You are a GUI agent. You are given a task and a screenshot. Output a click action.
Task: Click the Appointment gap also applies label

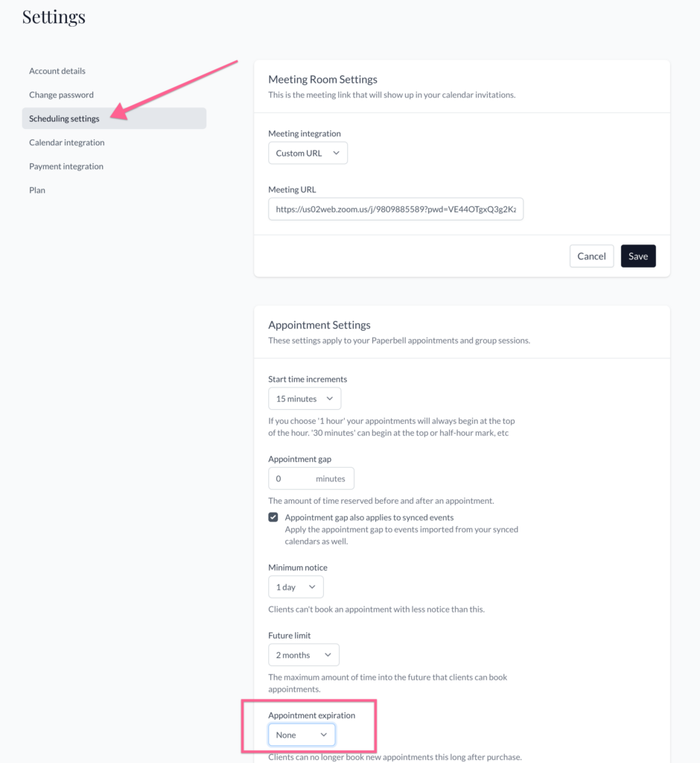(369, 517)
